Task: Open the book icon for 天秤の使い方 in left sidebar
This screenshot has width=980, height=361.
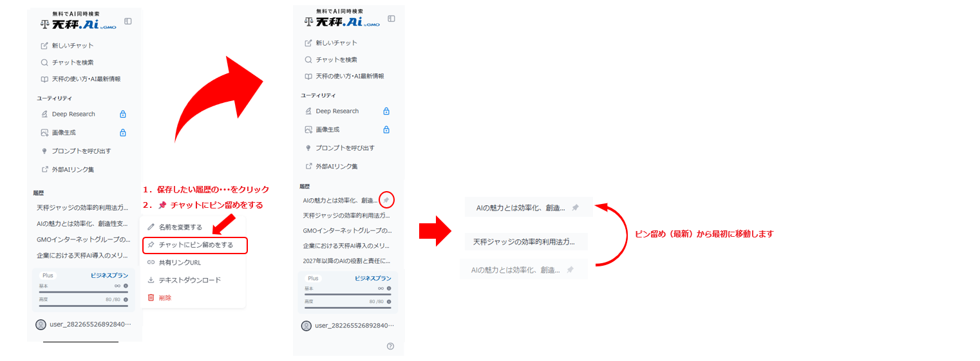Action: (x=44, y=79)
